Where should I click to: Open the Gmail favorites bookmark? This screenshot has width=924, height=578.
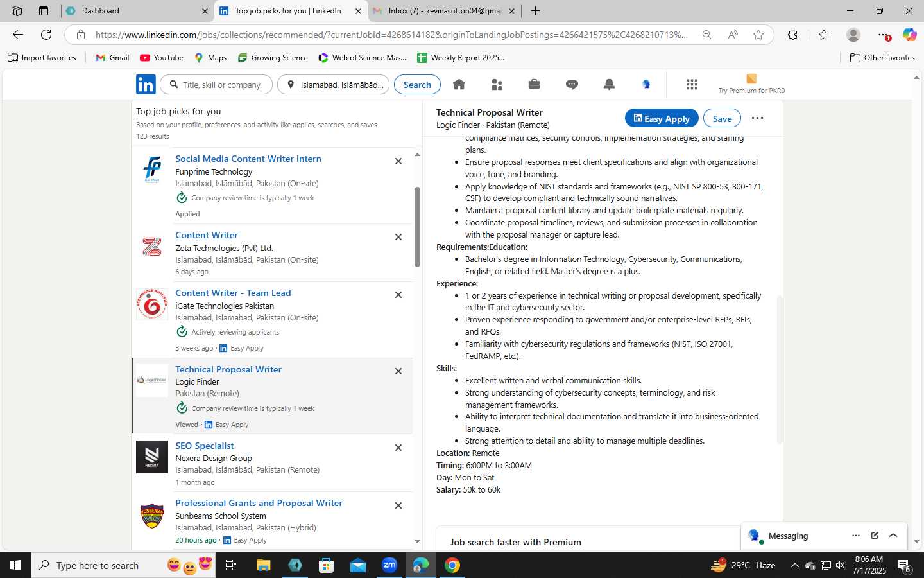pos(112,58)
